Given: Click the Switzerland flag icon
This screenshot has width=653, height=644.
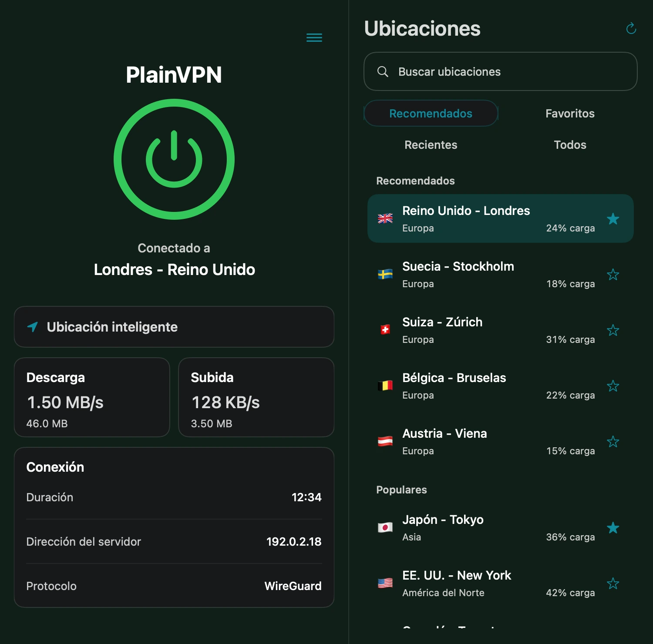Looking at the screenshot, I should 385,330.
